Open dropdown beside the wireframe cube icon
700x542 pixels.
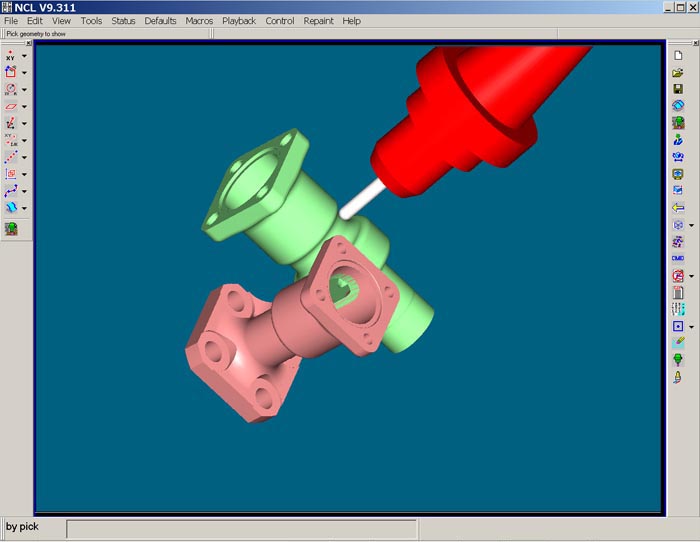point(691,225)
